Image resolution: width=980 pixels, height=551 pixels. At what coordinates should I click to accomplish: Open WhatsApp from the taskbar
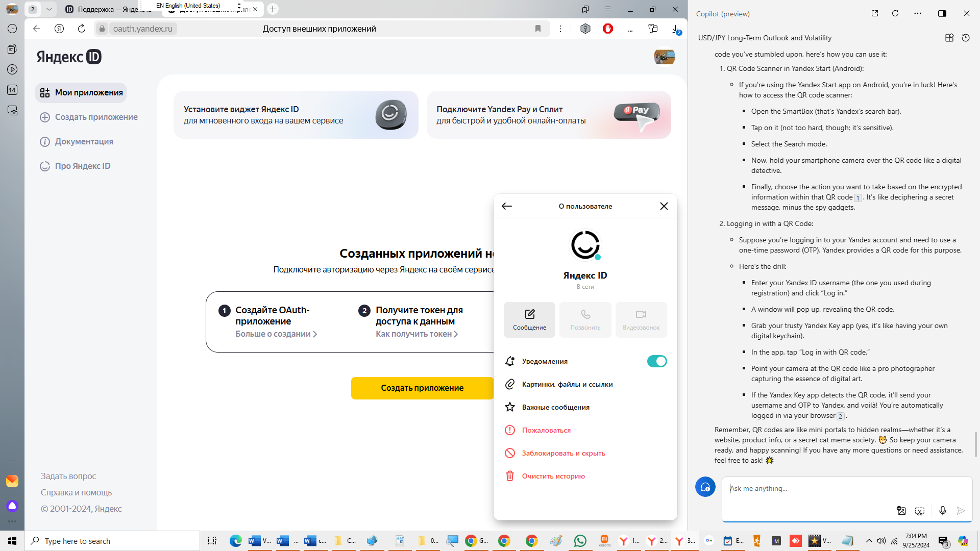(x=580, y=541)
